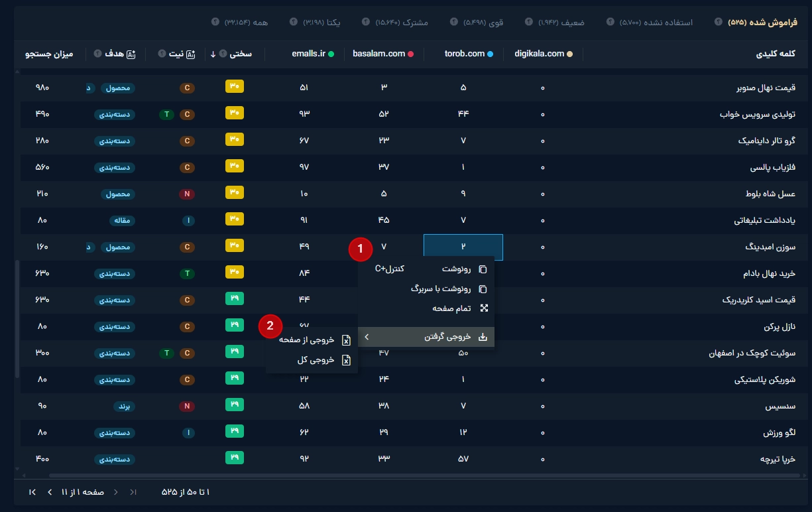Viewport: 812px width, 512px height.
Task: Switch to the مشترک tab
Action: (x=402, y=23)
